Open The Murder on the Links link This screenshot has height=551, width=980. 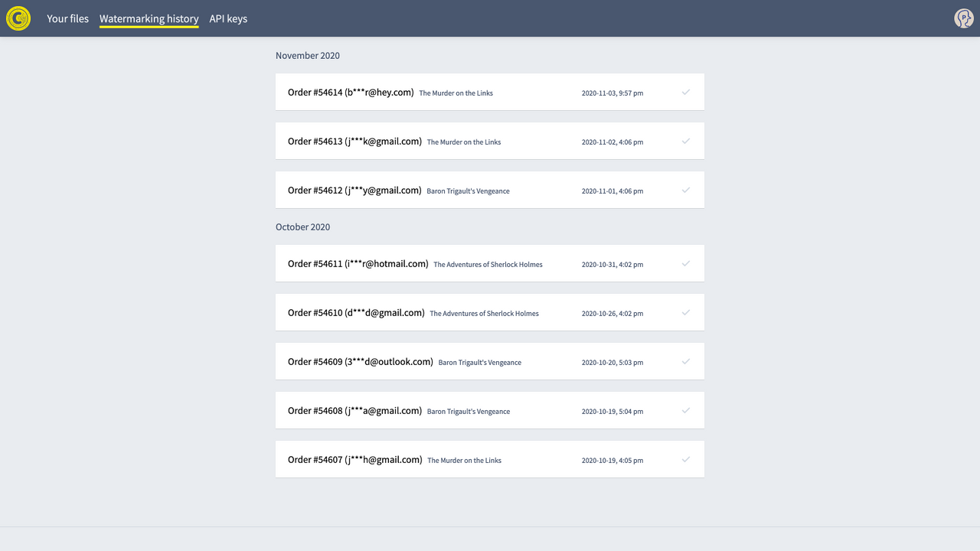(x=456, y=93)
